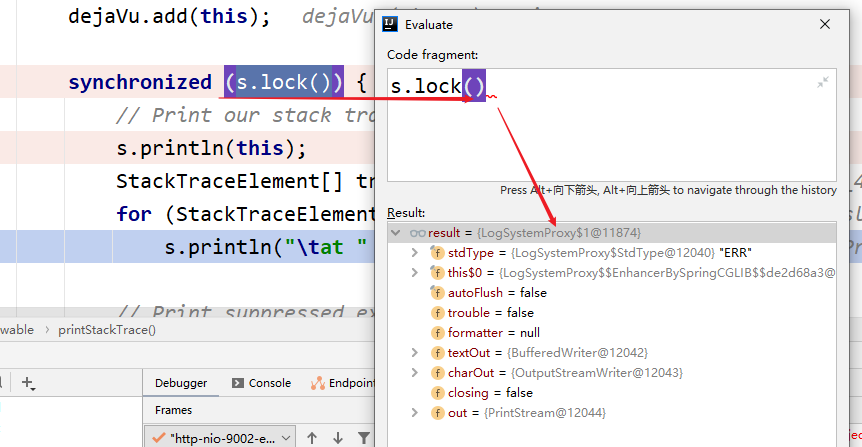Click the field icon beside stdType
Viewport: 862px width, 447px height.
coord(437,252)
